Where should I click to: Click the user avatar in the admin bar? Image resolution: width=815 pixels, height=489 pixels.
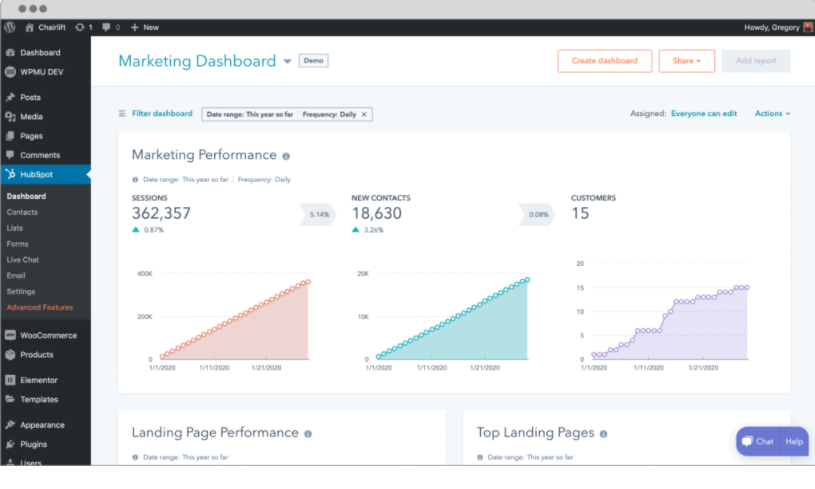coord(808,27)
